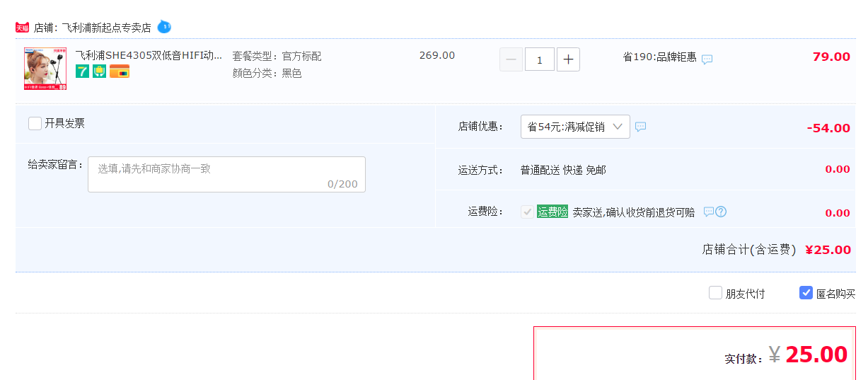Open comment icon next to 省190:品牌钜惠

click(x=707, y=59)
